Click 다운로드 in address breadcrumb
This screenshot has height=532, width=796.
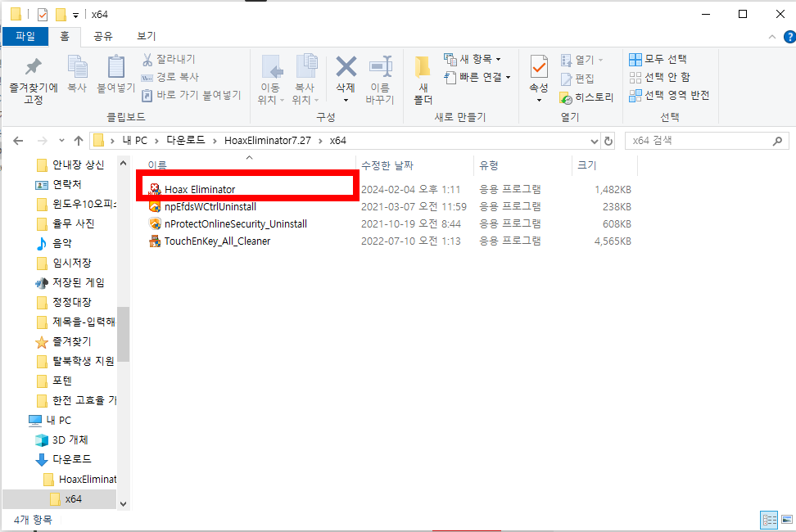[x=186, y=141]
